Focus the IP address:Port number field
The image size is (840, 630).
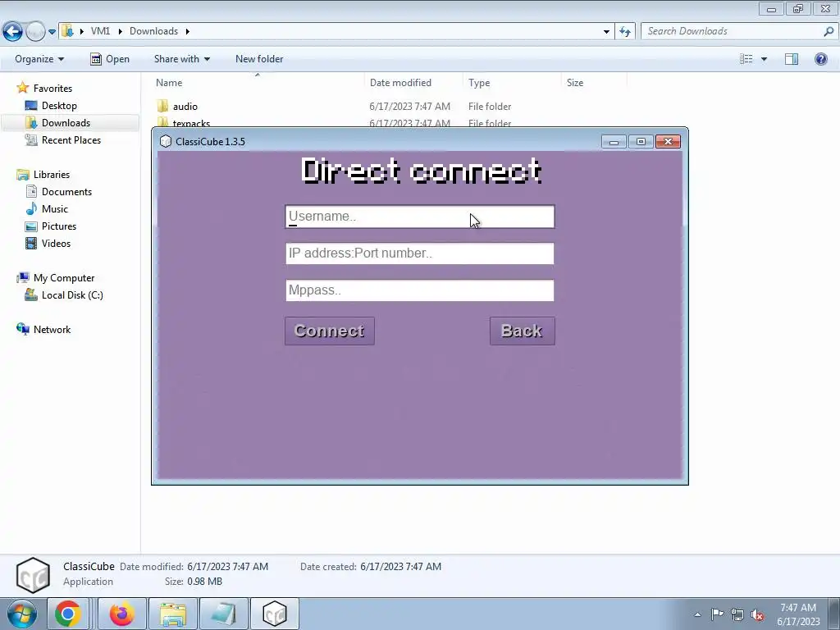419,253
